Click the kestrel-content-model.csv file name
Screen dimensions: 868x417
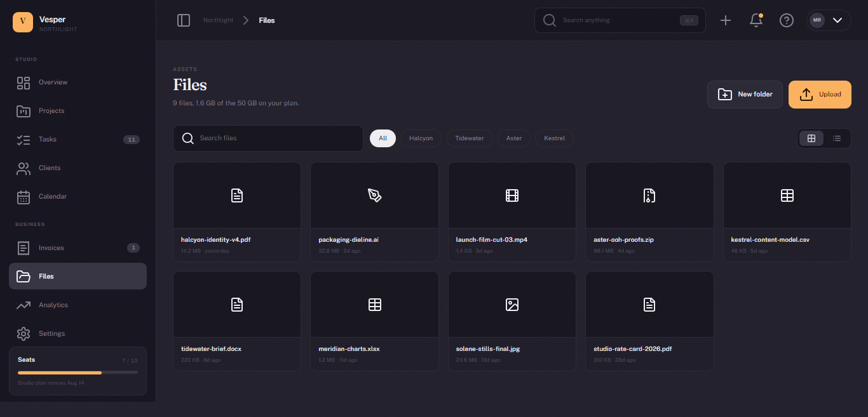771,240
